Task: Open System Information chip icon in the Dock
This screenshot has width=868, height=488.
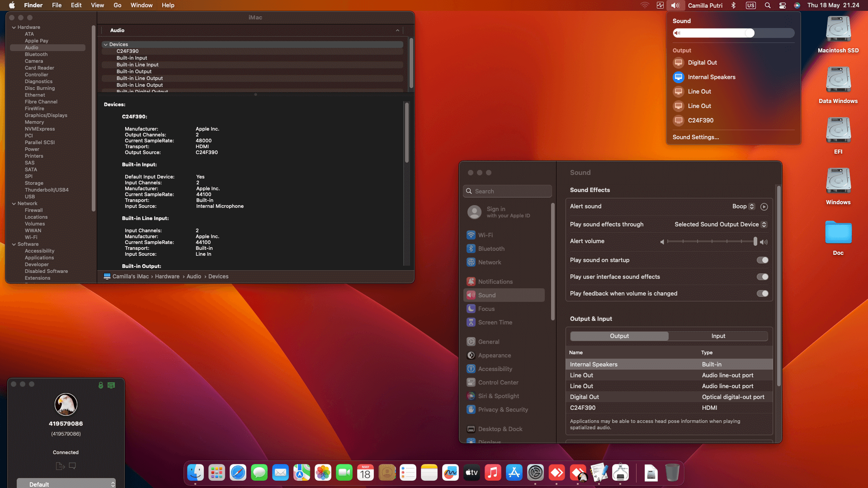Action: tap(620, 473)
